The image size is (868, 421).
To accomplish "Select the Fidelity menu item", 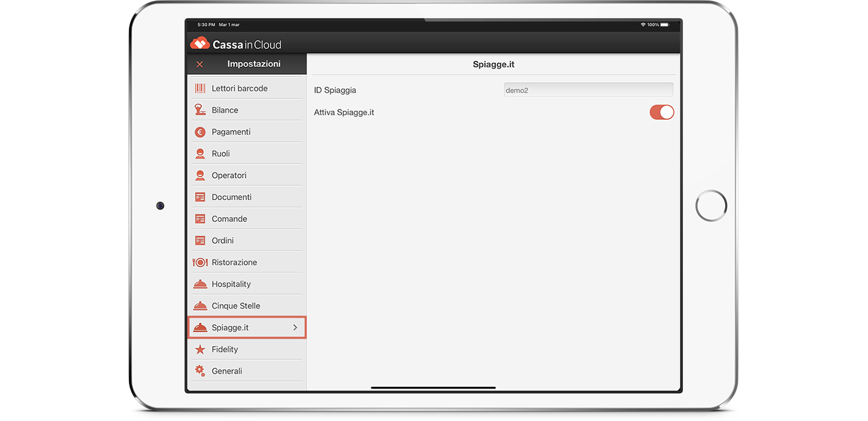I will pos(247,349).
